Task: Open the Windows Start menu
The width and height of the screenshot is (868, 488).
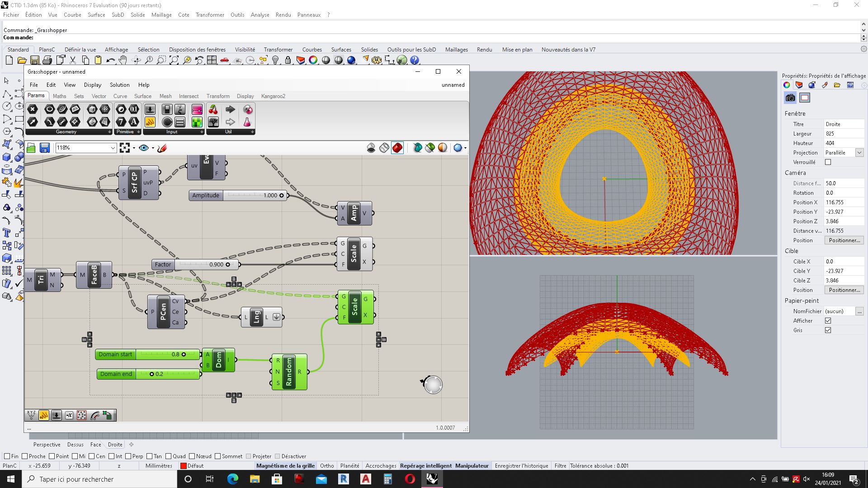Action: point(11,479)
